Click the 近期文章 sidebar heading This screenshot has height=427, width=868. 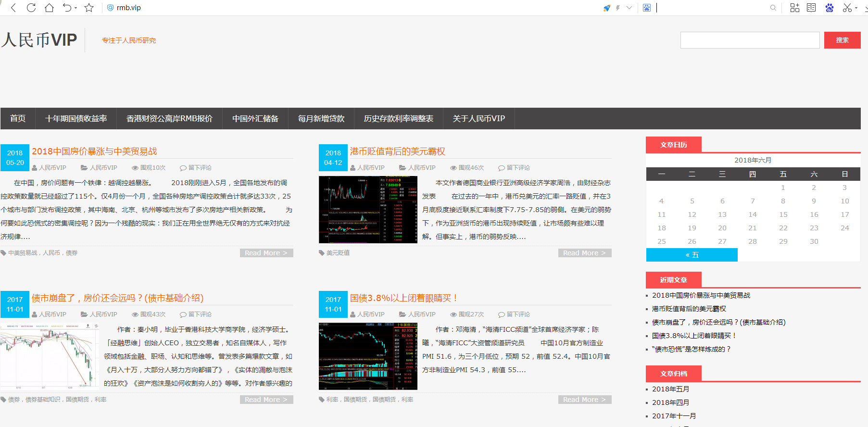click(673, 280)
